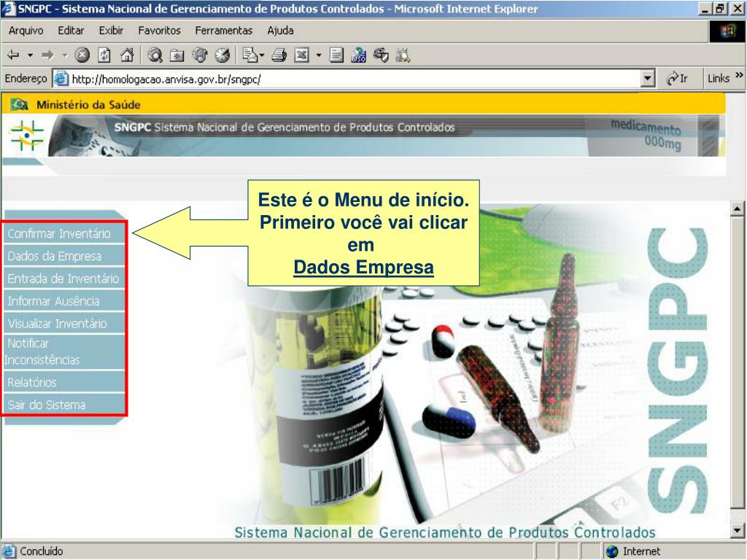Screen dimensions: 747x560
Task: Stop page loading with the Stop icon
Action: [x=82, y=55]
